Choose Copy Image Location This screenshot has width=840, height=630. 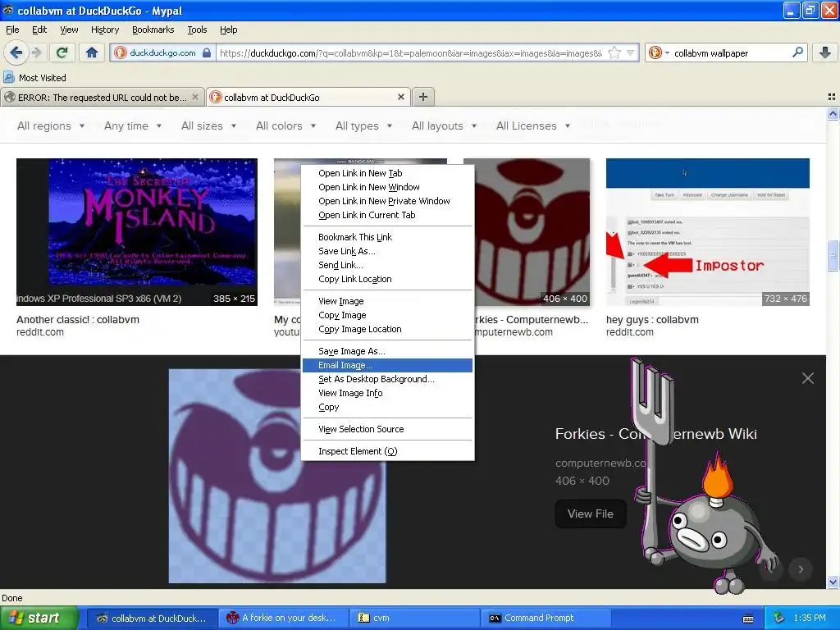pos(387,329)
